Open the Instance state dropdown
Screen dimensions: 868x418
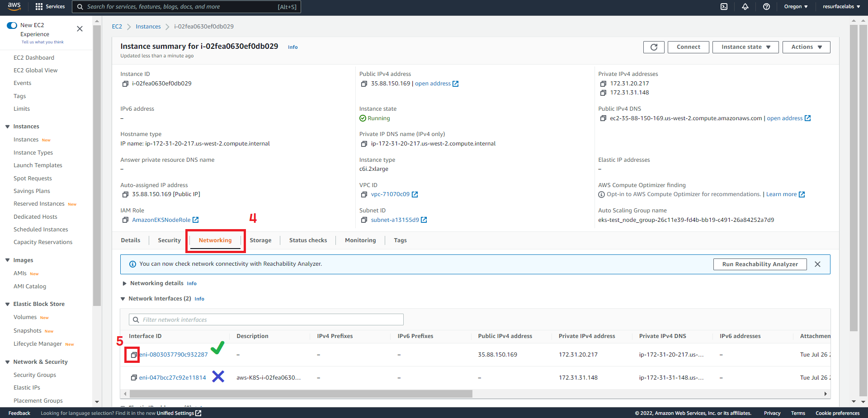[x=745, y=47]
